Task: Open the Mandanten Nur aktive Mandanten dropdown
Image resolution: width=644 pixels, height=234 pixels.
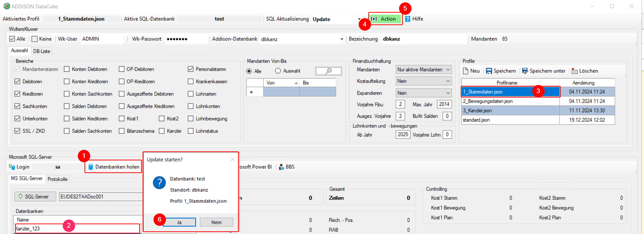Action: coord(424,69)
